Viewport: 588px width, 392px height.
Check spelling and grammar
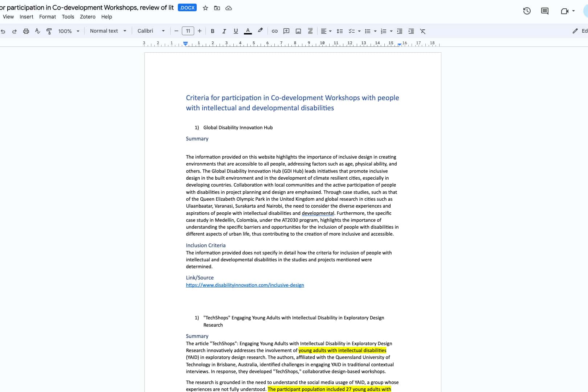coord(37,31)
